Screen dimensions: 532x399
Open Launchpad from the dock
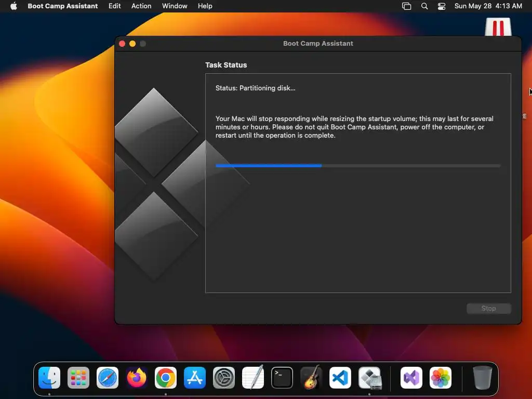[x=78, y=377]
